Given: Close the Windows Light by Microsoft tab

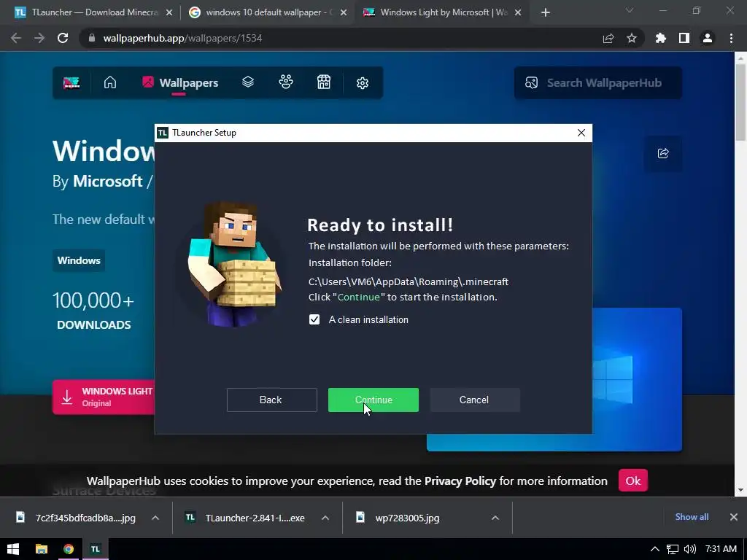Looking at the screenshot, I should click(x=519, y=13).
